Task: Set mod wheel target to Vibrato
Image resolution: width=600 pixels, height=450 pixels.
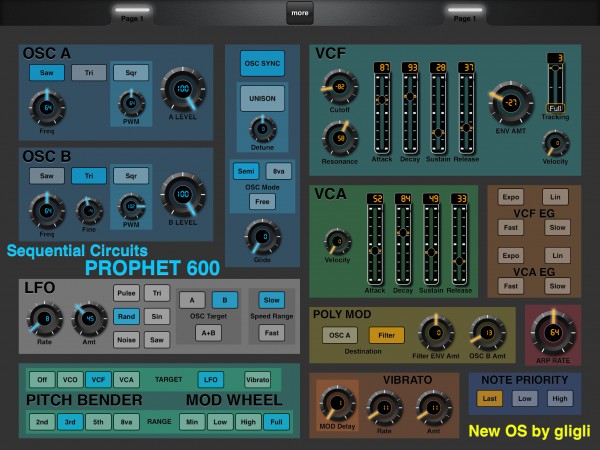Action: click(x=258, y=380)
